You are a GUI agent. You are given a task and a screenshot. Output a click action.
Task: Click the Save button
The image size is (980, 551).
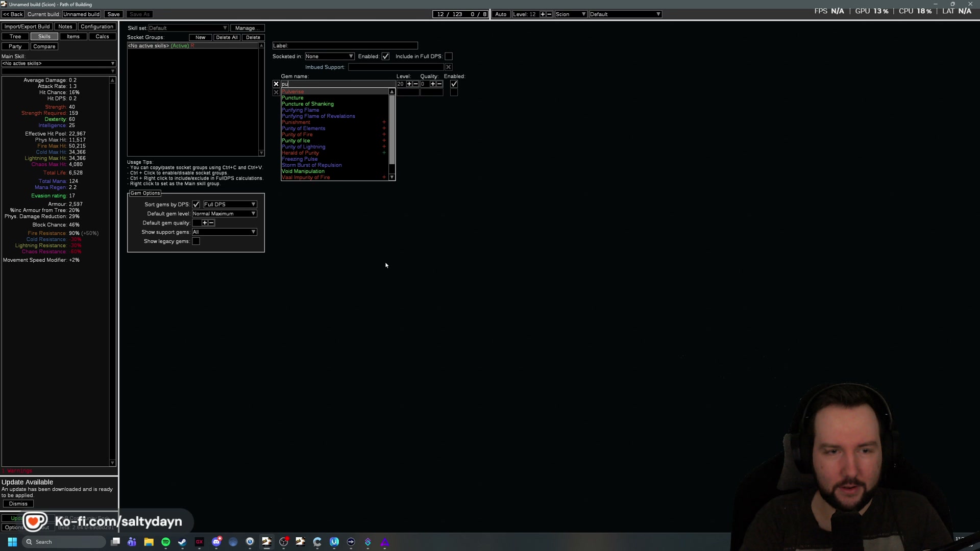(113, 14)
